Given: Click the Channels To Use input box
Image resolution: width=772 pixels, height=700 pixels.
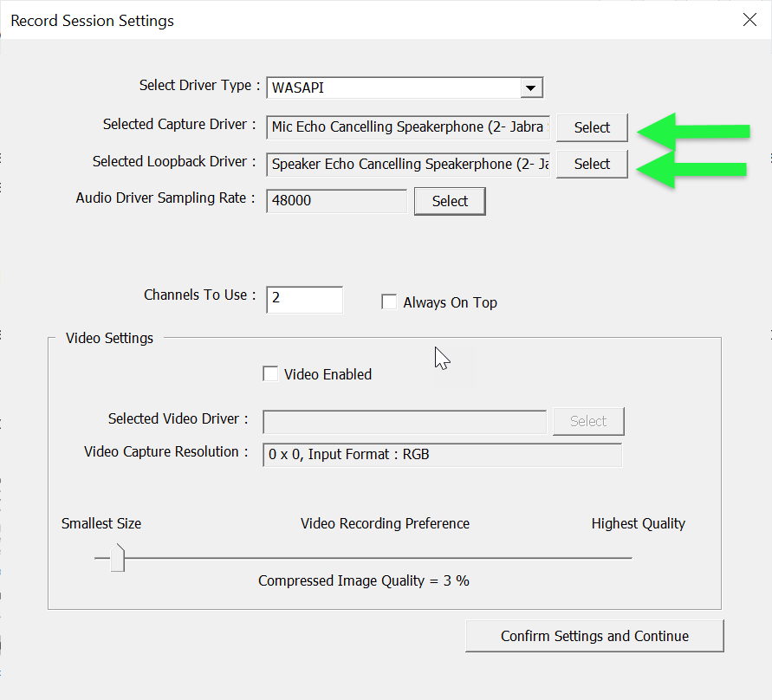Looking at the screenshot, I should click(304, 299).
